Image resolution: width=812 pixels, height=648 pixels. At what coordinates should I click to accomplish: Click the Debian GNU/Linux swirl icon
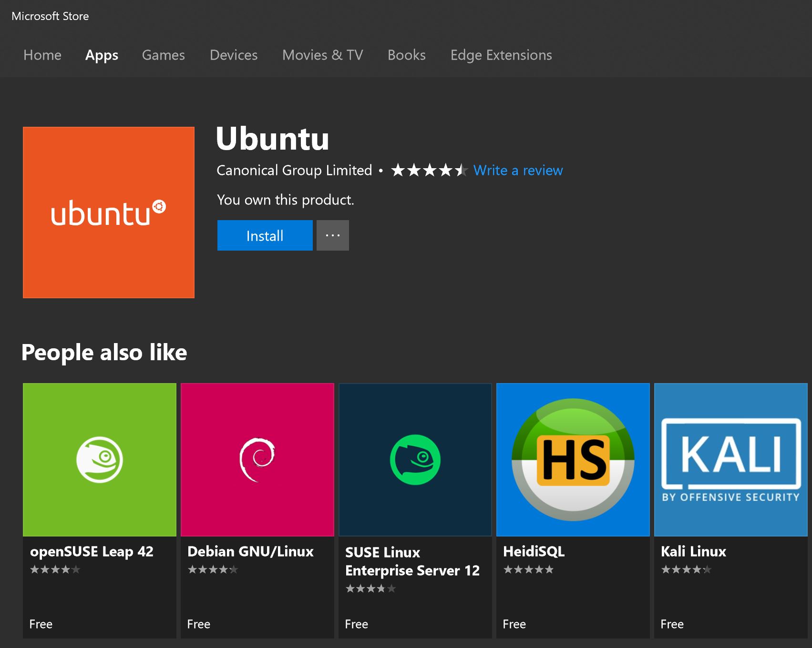pyautogui.click(x=257, y=459)
